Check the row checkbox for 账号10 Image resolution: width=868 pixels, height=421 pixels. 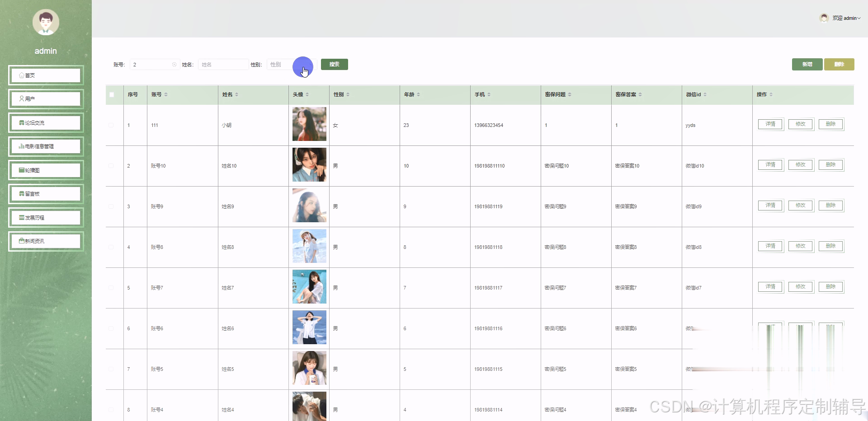(111, 166)
